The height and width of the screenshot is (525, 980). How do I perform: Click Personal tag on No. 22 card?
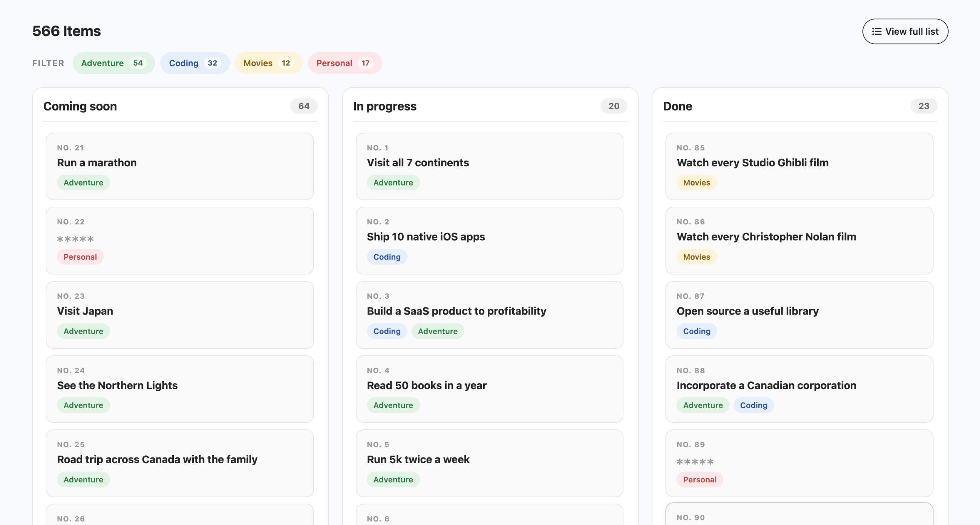(x=80, y=256)
